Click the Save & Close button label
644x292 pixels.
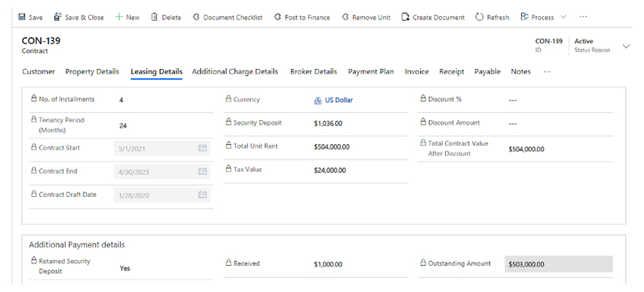(x=84, y=17)
